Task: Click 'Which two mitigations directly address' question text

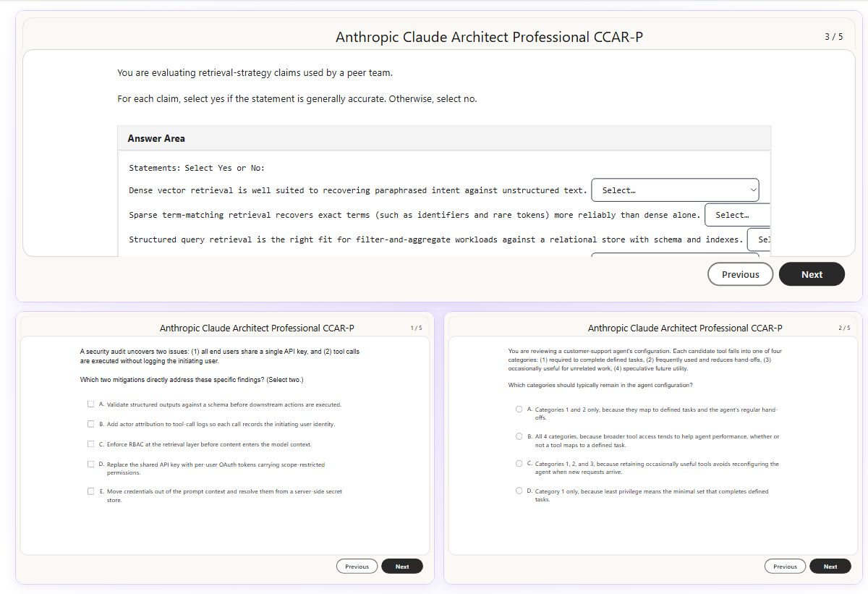Action: coord(192,380)
